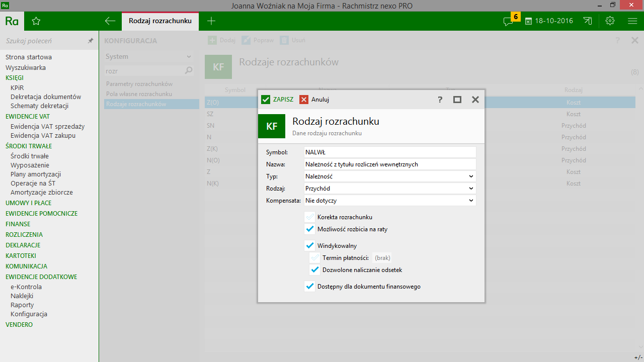
Task: Open e-Kontrola in sidebar
Action: [x=26, y=287]
